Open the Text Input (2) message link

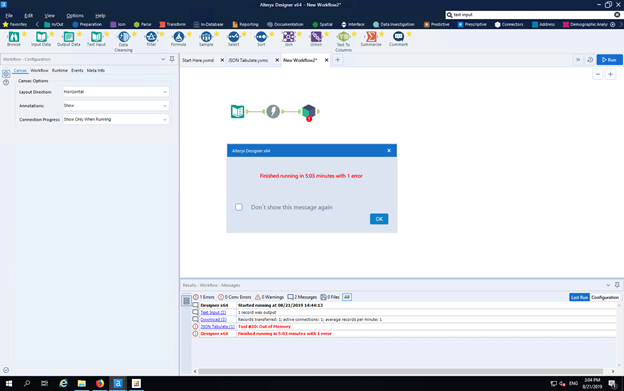tap(213, 312)
